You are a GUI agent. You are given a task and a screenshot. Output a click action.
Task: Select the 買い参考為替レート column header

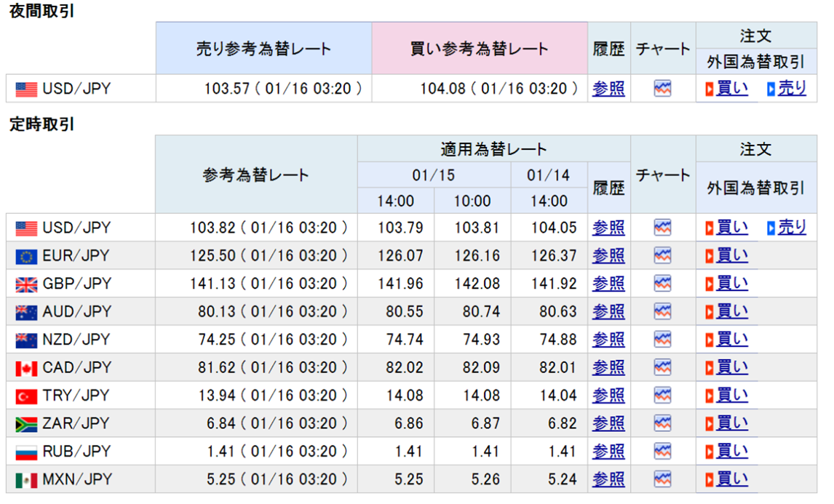pos(480,49)
